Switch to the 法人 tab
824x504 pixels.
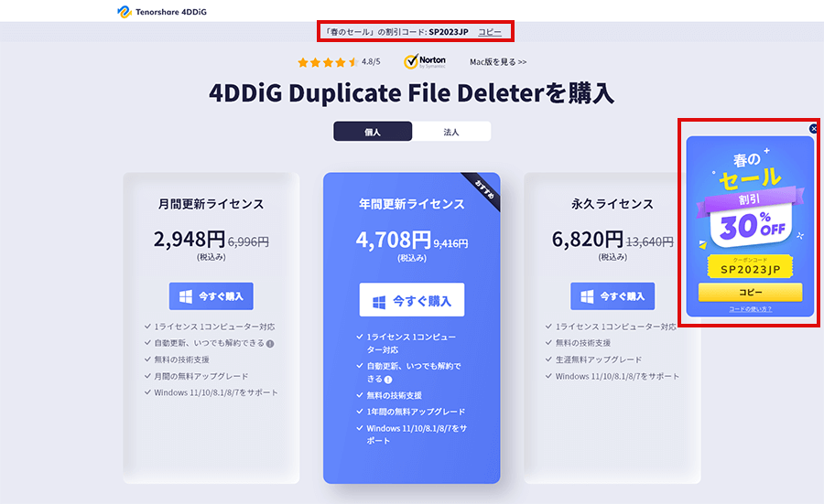click(451, 131)
